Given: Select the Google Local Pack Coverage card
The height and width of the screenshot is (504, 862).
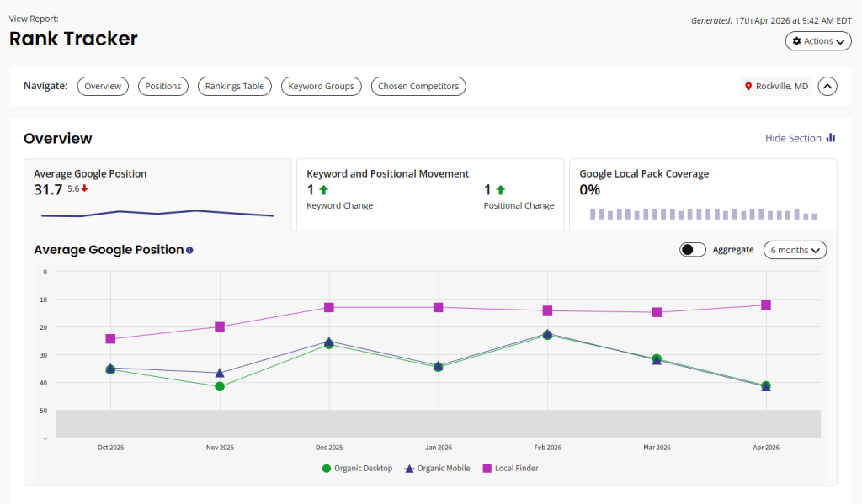Looking at the screenshot, I should click(x=703, y=194).
